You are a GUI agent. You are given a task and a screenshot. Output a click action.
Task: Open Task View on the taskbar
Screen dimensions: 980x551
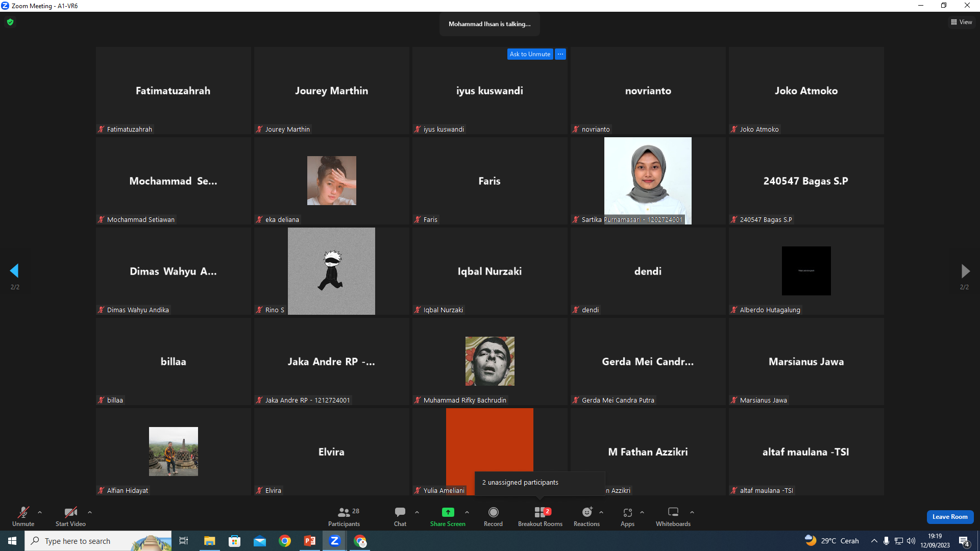[x=184, y=541]
